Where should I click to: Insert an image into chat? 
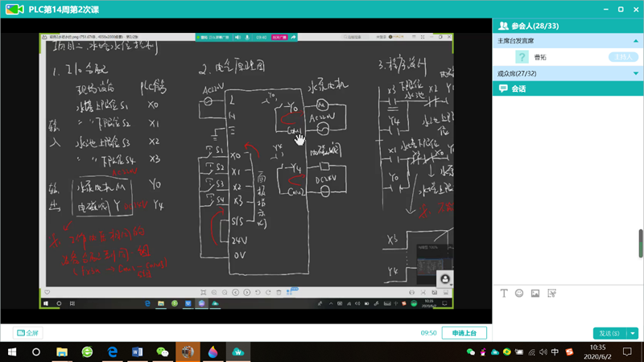[535, 294]
